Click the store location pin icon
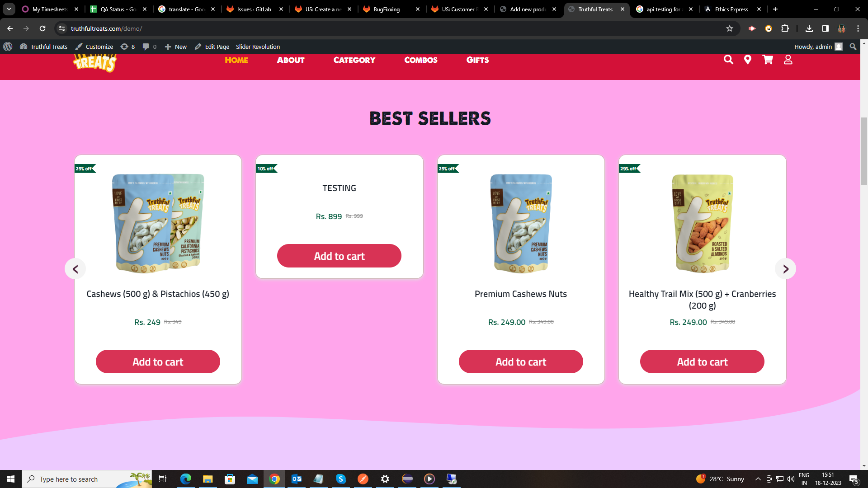Image resolution: width=868 pixels, height=488 pixels. (x=748, y=60)
